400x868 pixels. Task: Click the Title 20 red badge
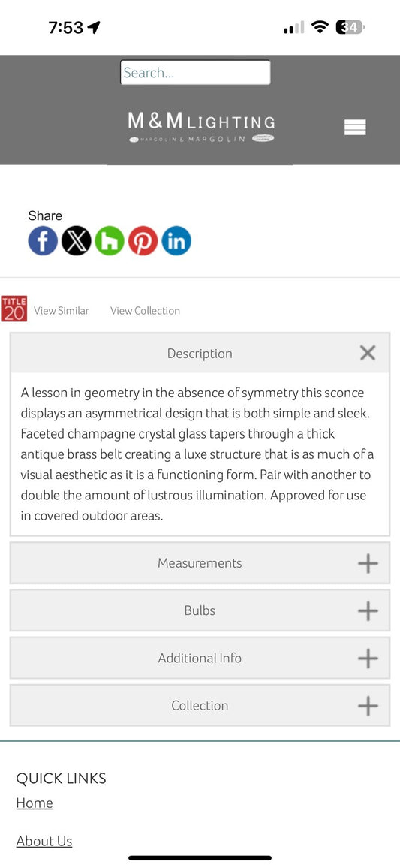[14, 309]
